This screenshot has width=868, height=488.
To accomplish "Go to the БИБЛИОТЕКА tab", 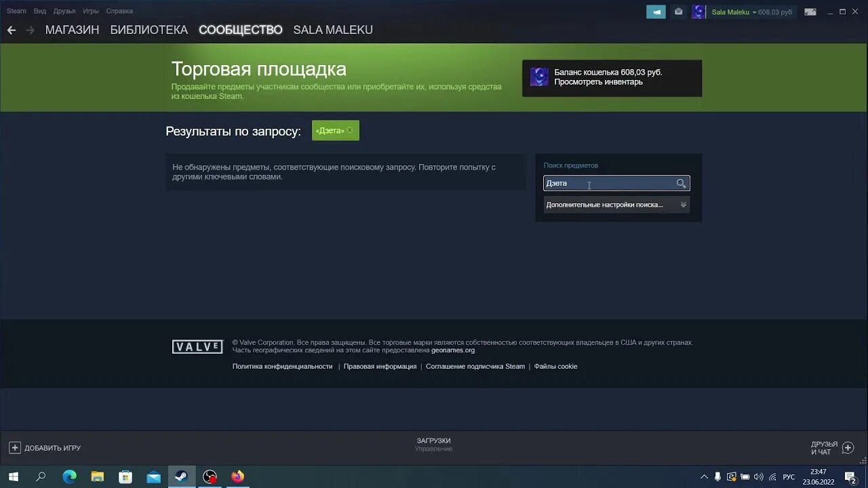I will tap(149, 30).
